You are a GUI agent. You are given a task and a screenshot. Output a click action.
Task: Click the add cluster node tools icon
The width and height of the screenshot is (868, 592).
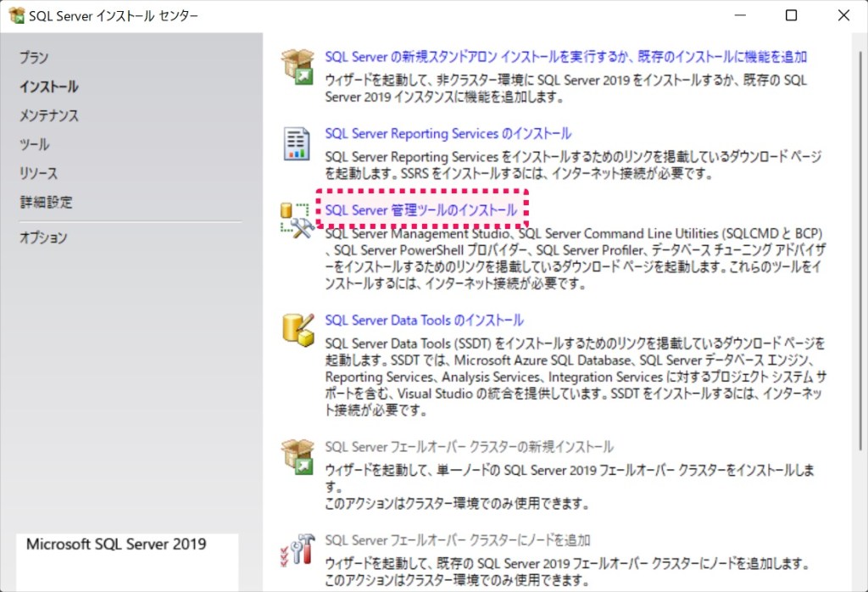click(298, 550)
